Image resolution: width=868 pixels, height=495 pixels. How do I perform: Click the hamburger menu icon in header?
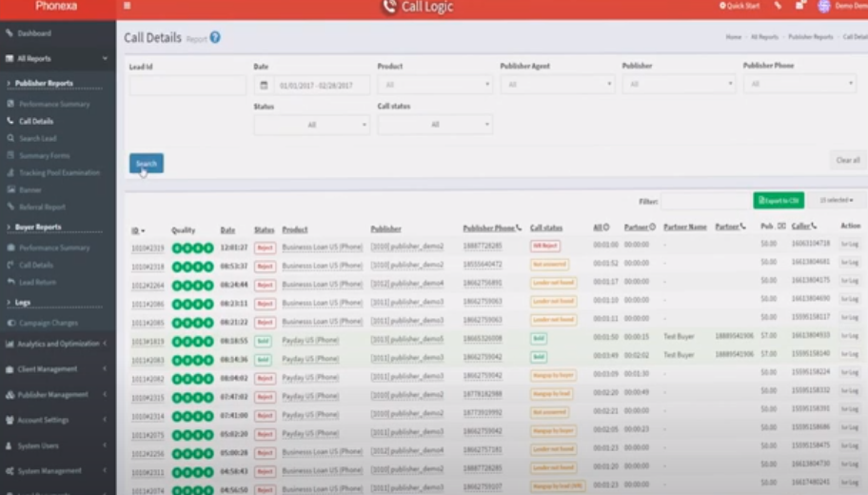(128, 6)
